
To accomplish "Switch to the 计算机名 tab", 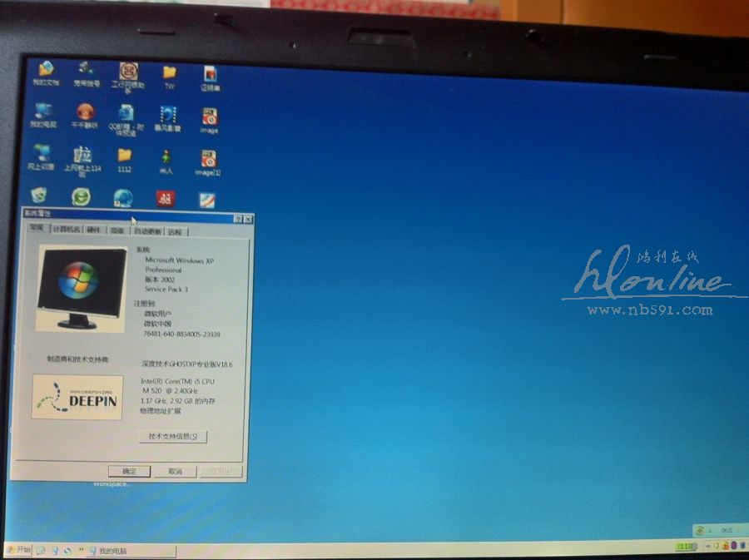I will tap(66, 229).
